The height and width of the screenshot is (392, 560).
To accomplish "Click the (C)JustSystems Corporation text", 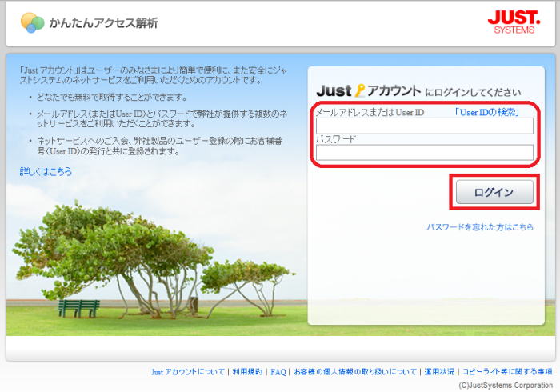I will (506, 386).
